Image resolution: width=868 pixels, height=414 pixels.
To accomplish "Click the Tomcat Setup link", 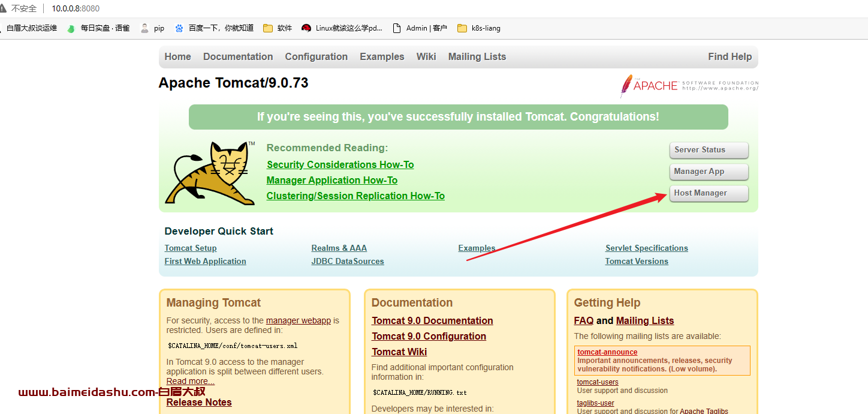I will point(191,248).
